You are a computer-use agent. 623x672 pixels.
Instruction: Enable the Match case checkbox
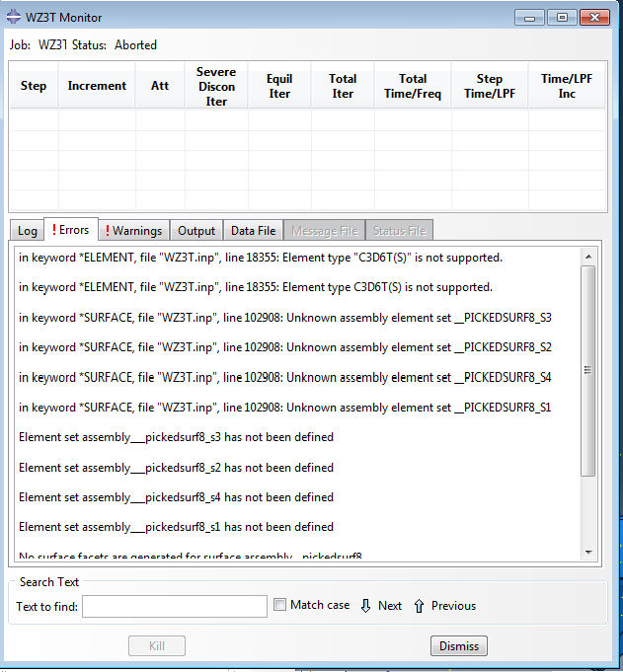280,605
